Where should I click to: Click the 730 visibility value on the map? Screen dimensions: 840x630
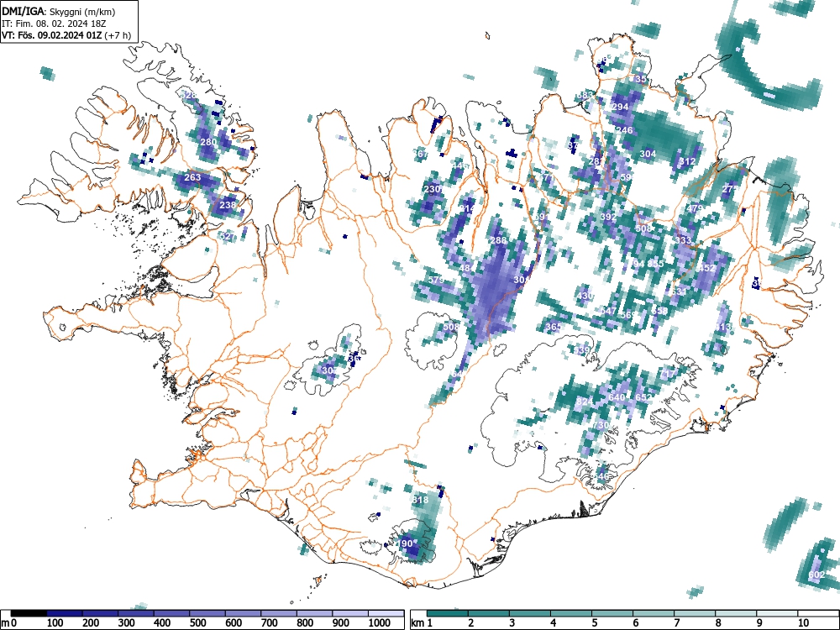[601, 425]
